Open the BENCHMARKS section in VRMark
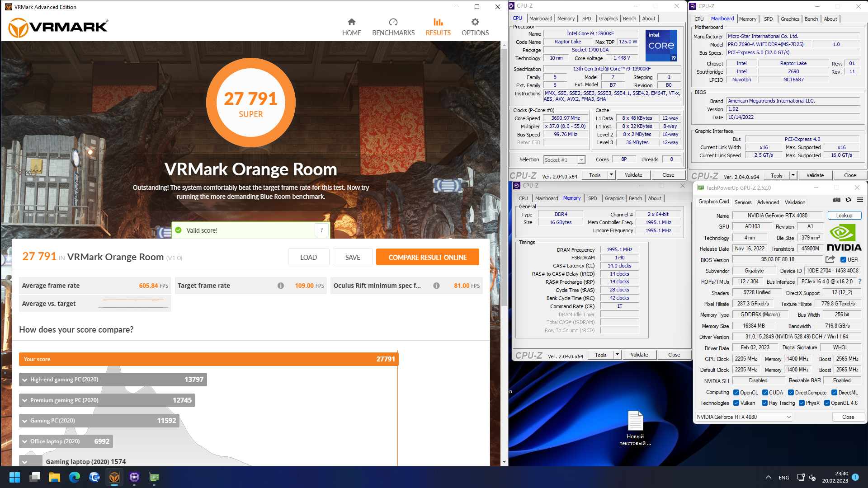Image resolution: width=868 pixels, height=488 pixels. click(393, 27)
